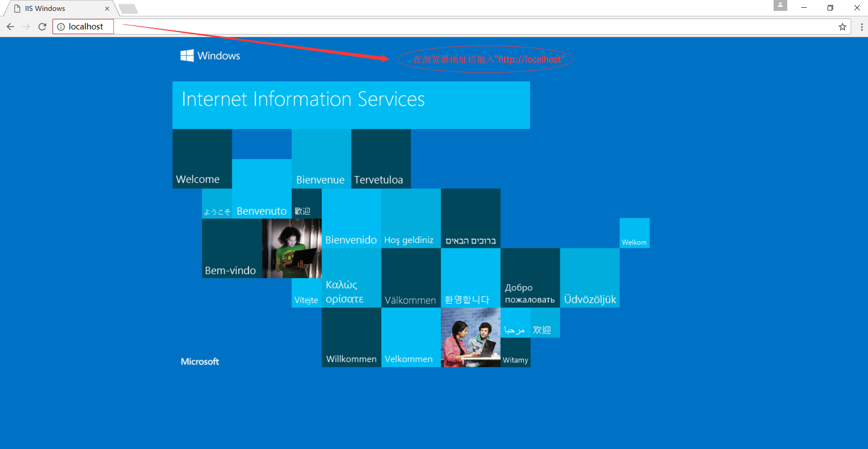The height and width of the screenshot is (449, 868).
Task: Click the Microsoft logo
Action: pyautogui.click(x=200, y=361)
